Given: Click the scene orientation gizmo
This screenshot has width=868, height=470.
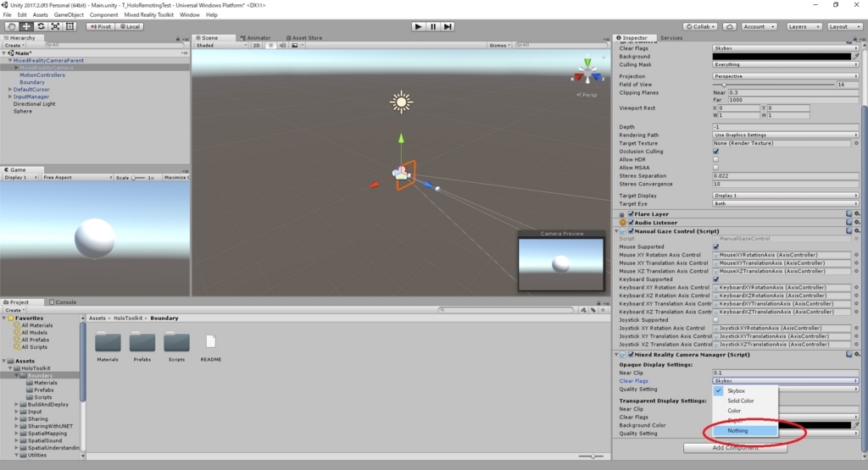Looking at the screenshot, I should (x=587, y=73).
